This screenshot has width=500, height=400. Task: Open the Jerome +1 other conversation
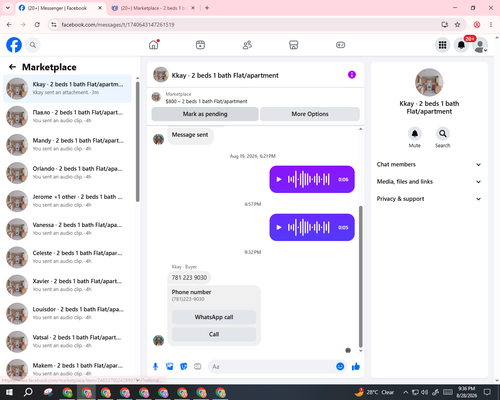[68, 201]
